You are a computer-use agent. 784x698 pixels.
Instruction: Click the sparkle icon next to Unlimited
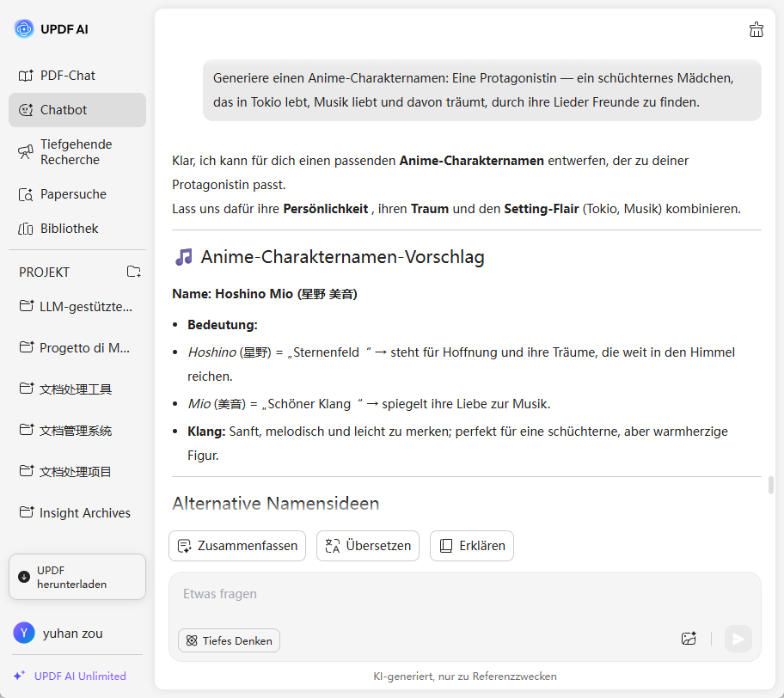[19, 676]
